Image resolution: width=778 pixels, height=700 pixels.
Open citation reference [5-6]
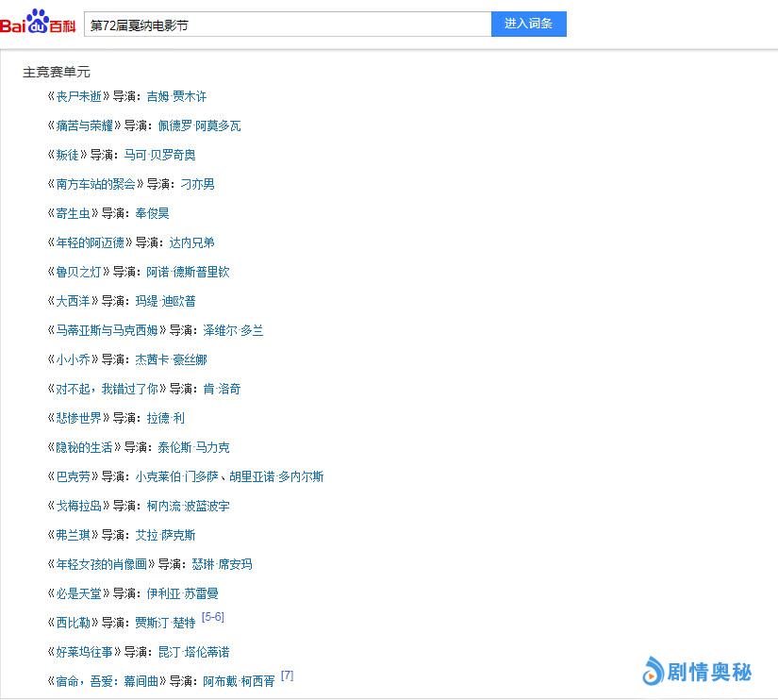[x=212, y=617]
